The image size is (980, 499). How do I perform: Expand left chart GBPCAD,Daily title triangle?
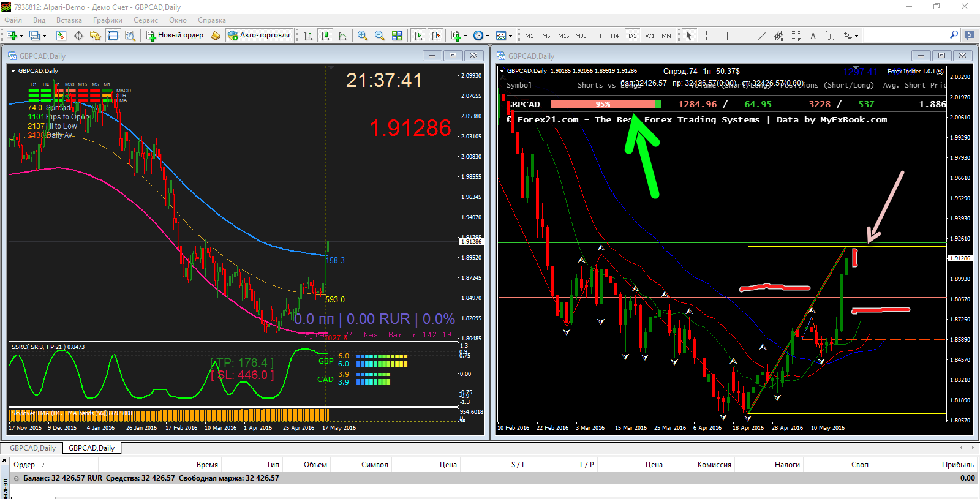[x=13, y=71]
